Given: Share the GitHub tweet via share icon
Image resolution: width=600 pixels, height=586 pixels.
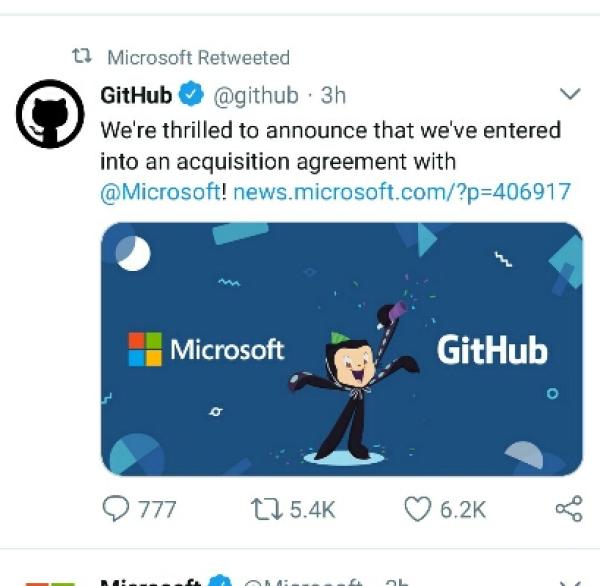Looking at the screenshot, I should (x=568, y=509).
